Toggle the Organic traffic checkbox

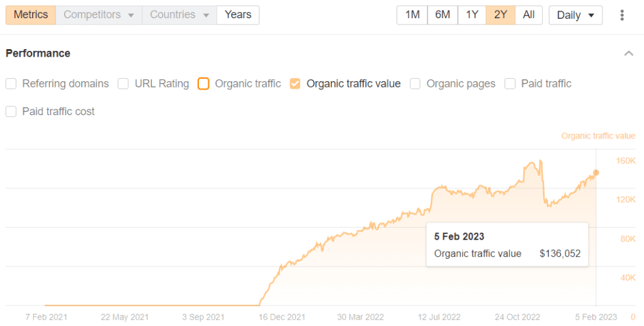[203, 84]
